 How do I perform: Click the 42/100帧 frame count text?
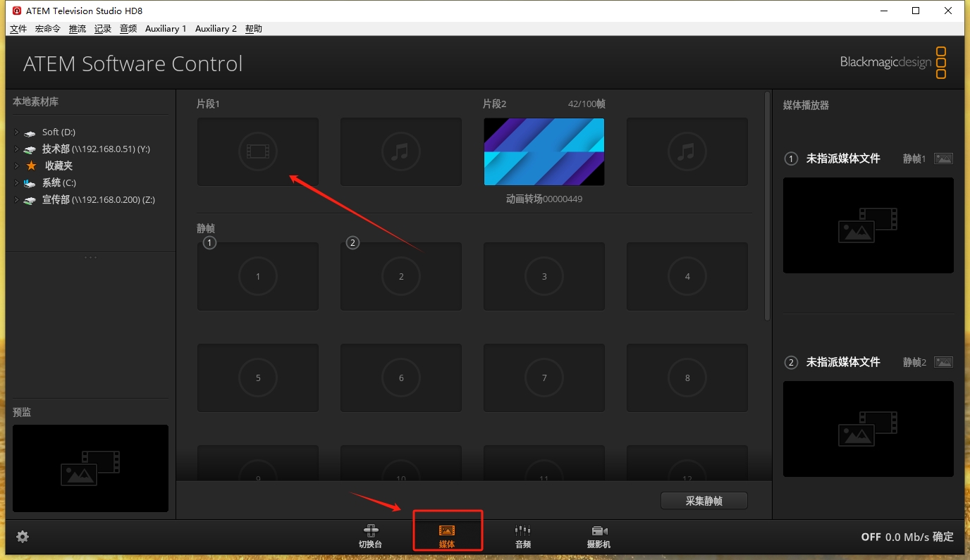click(587, 104)
